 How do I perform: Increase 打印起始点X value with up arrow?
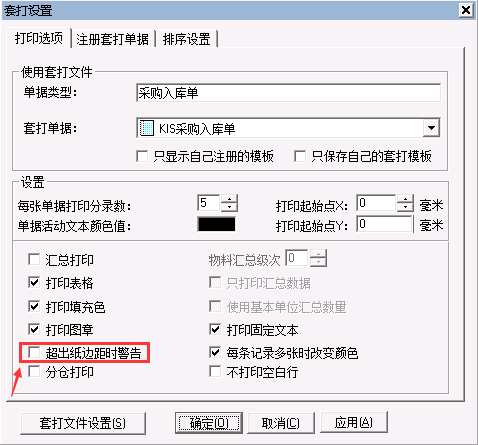[x=405, y=199]
